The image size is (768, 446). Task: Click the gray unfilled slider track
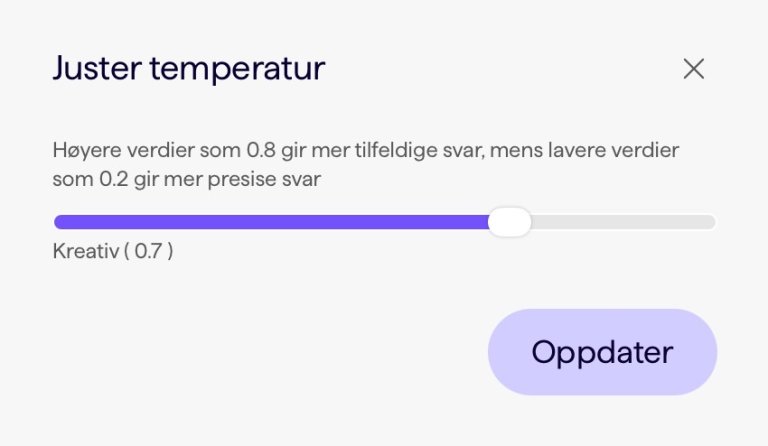click(x=622, y=222)
